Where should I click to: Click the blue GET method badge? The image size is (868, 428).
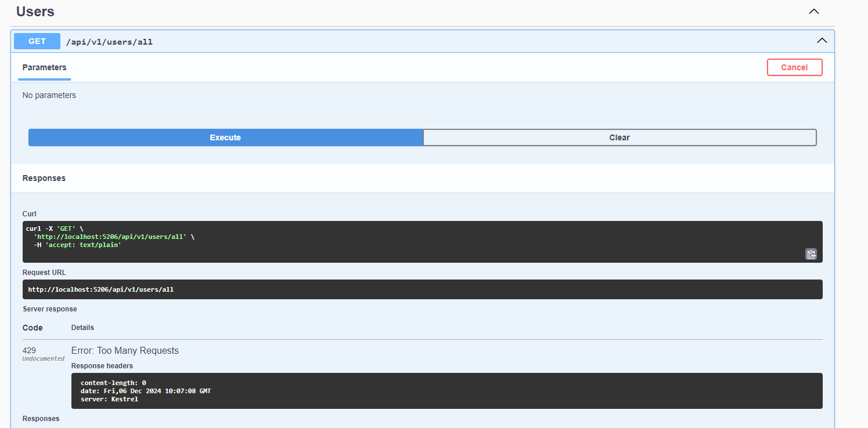[37, 41]
